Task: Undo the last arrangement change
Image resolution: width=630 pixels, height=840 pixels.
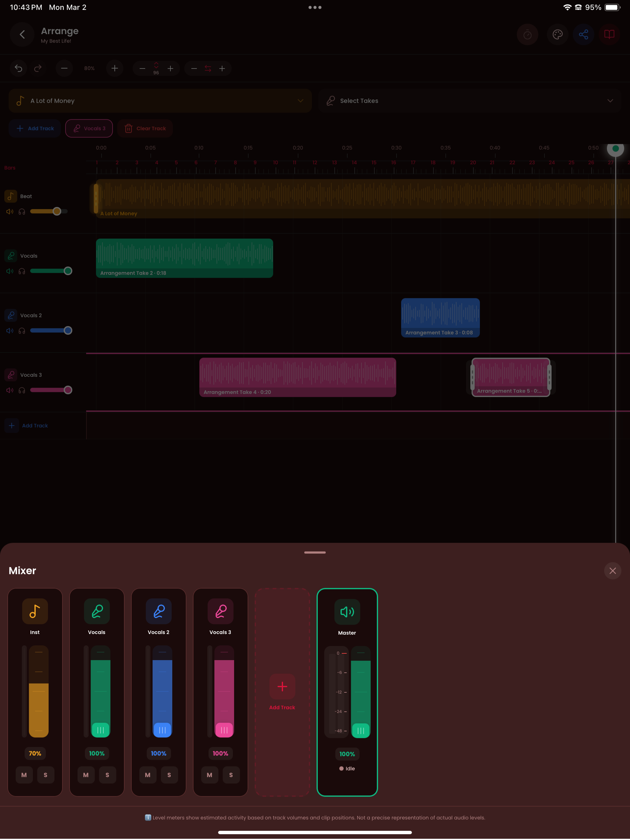Action: 18,68
